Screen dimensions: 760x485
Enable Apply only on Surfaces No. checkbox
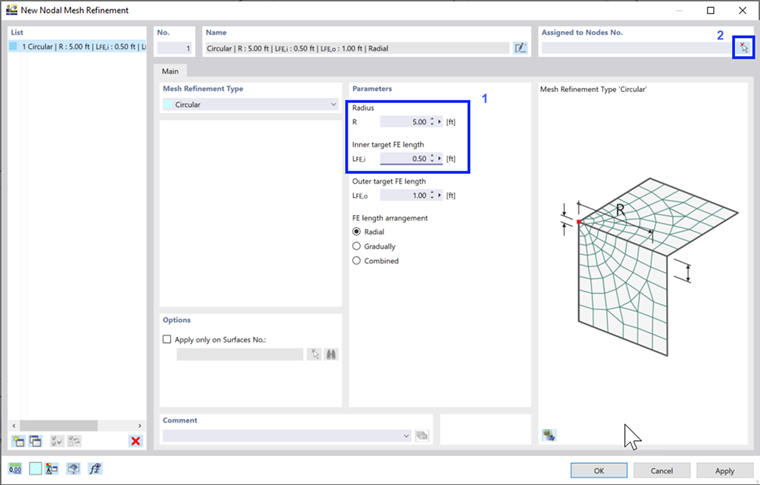167,339
